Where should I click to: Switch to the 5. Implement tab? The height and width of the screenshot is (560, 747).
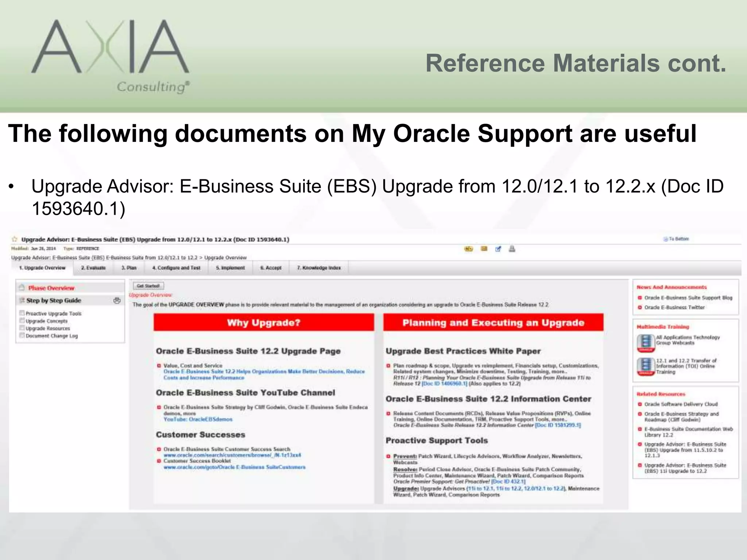(x=230, y=268)
